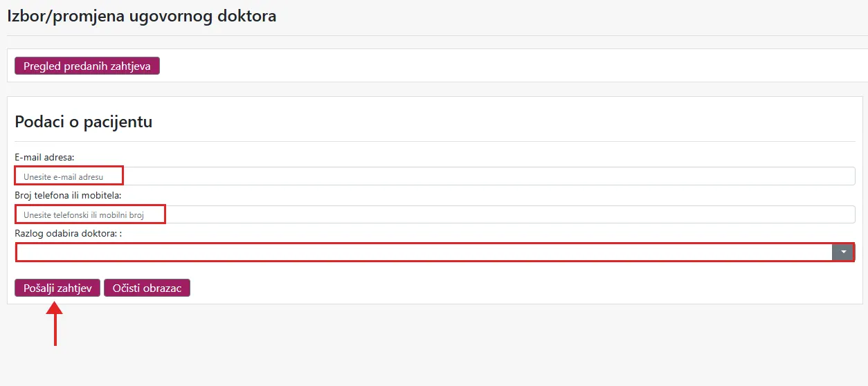Viewport: 868px width, 386px height.
Task: Open the Razlog odabira doktora combo box
Action: point(424,252)
